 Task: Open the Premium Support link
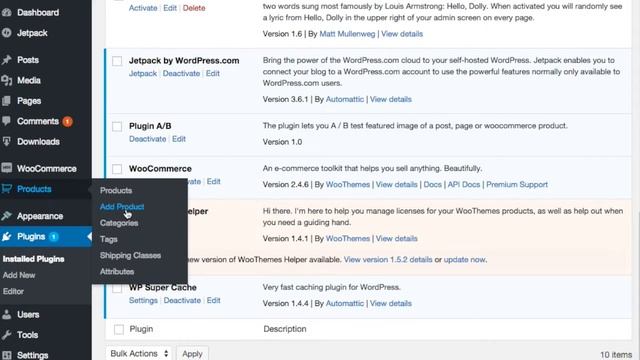(517, 184)
